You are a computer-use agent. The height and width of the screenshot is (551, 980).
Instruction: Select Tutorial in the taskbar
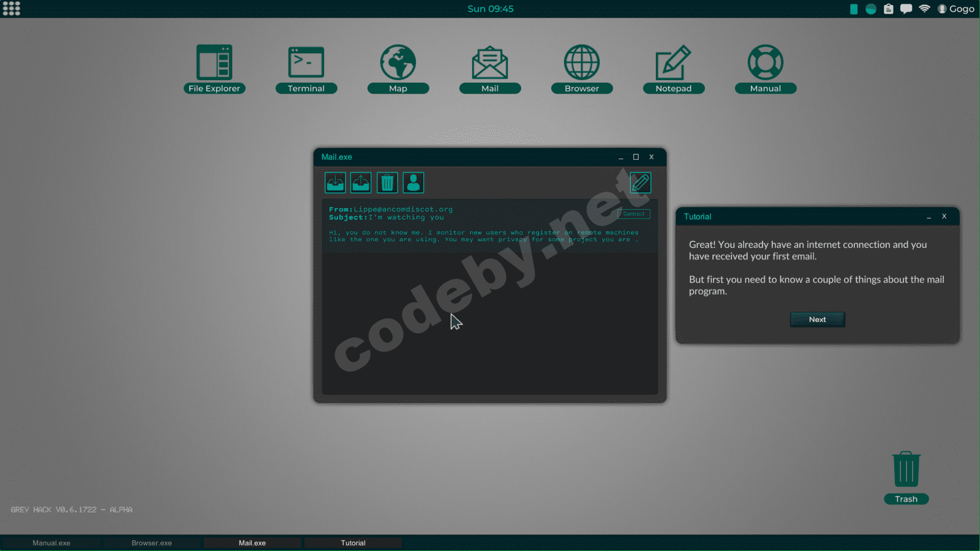pos(353,543)
